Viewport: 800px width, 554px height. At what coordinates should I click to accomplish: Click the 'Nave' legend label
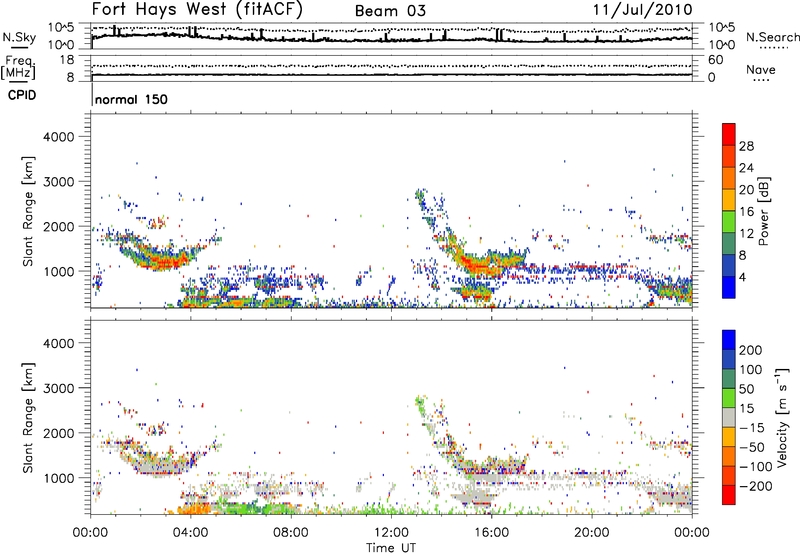coord(761,70)
